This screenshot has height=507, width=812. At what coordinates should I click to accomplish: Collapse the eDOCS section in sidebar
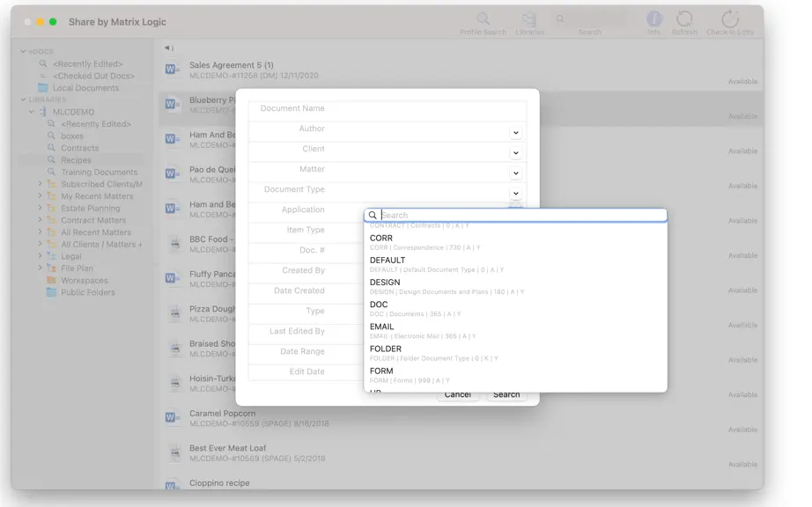23,51
